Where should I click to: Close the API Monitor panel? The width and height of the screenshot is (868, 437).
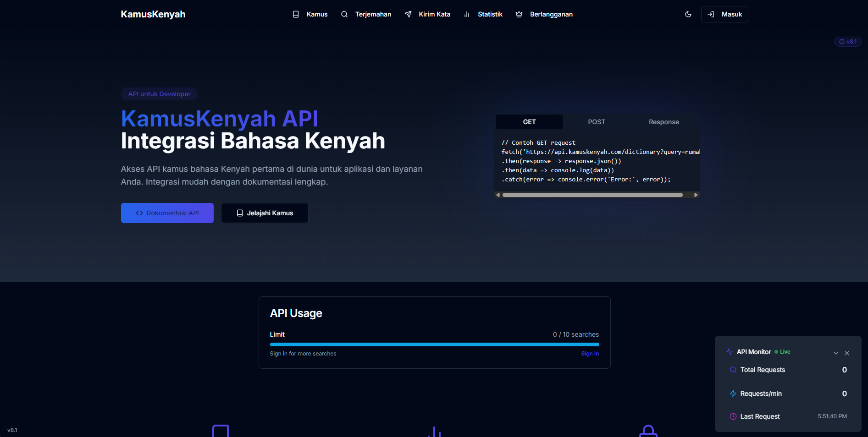[847, 353]
